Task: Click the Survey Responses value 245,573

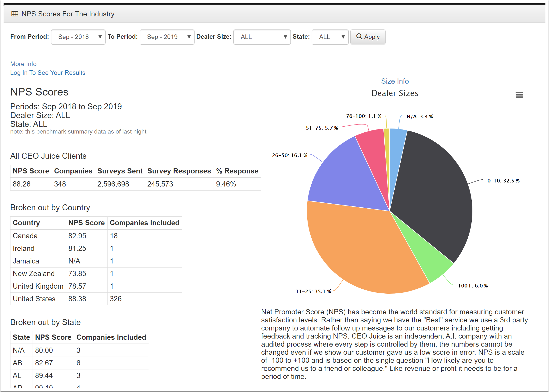Action: pyautogui.click(x=160, y=184)
